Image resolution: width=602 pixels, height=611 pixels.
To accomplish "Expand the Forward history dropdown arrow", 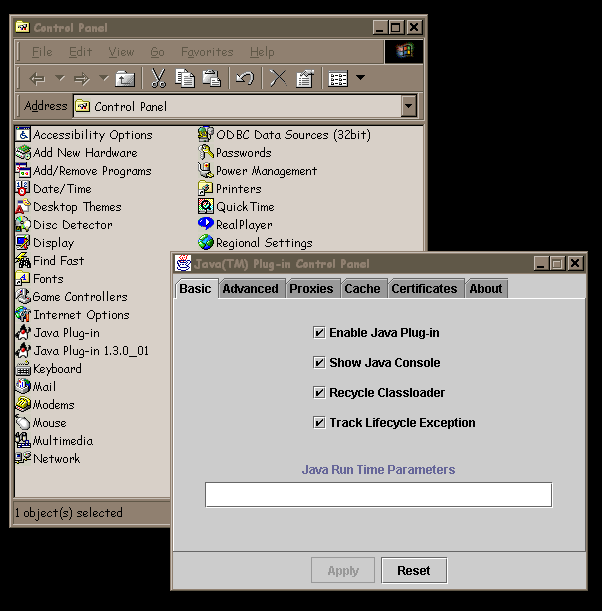I will [104, 78].
